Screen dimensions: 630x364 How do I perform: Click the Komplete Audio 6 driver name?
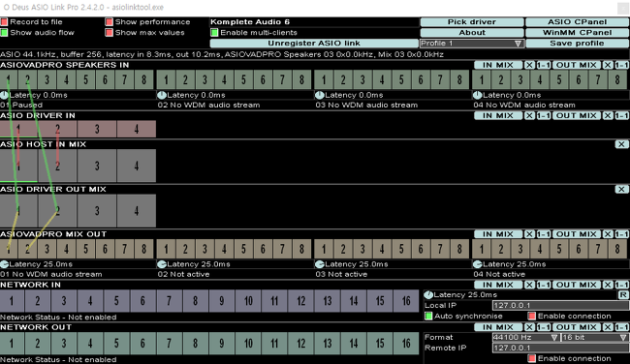(250, 21)
